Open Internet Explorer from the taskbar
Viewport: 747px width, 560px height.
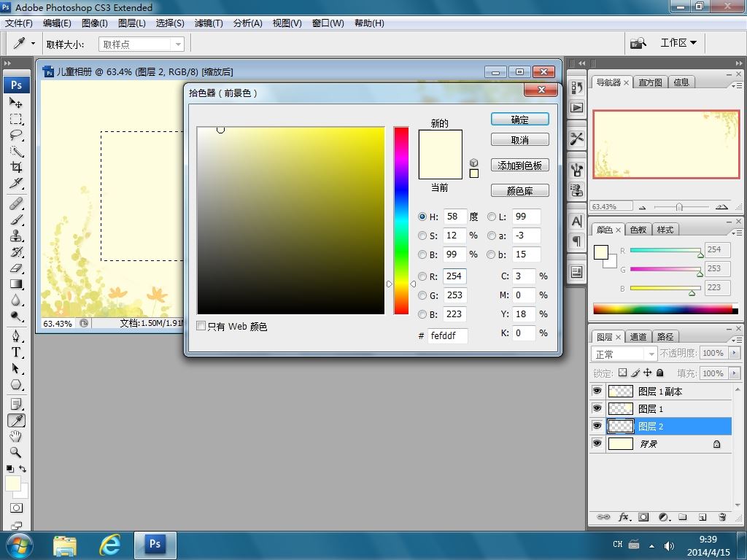coord(110,545)
